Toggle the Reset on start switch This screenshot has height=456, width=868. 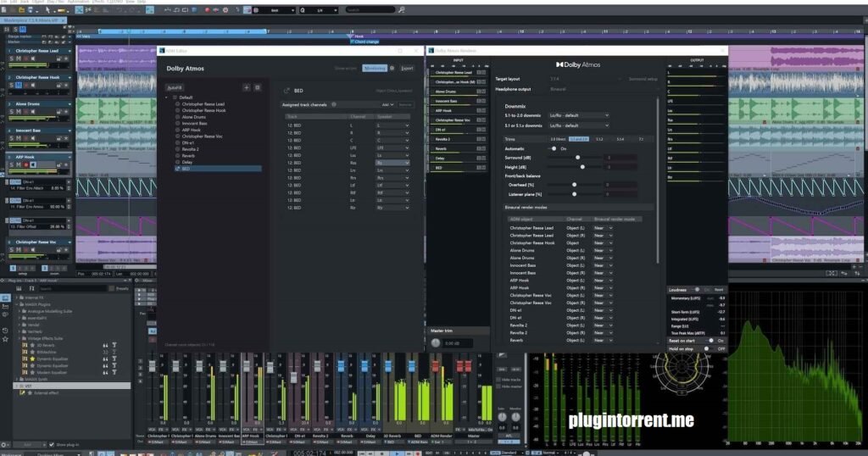pyautogui.click(x=709, y=341)
